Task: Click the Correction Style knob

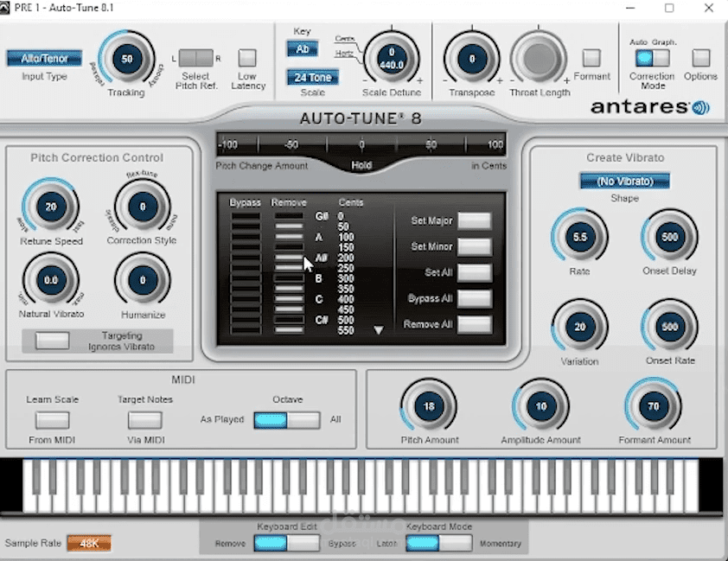Action: point(143,207)
